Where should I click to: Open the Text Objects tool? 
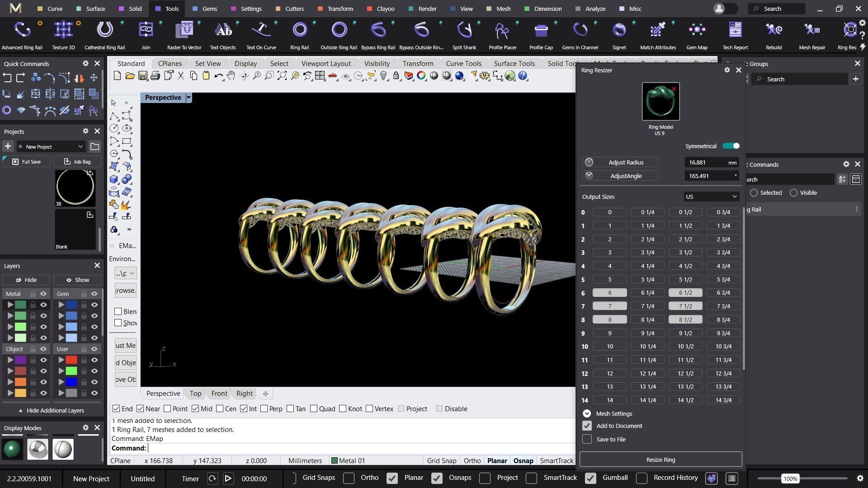pos(222,35)
